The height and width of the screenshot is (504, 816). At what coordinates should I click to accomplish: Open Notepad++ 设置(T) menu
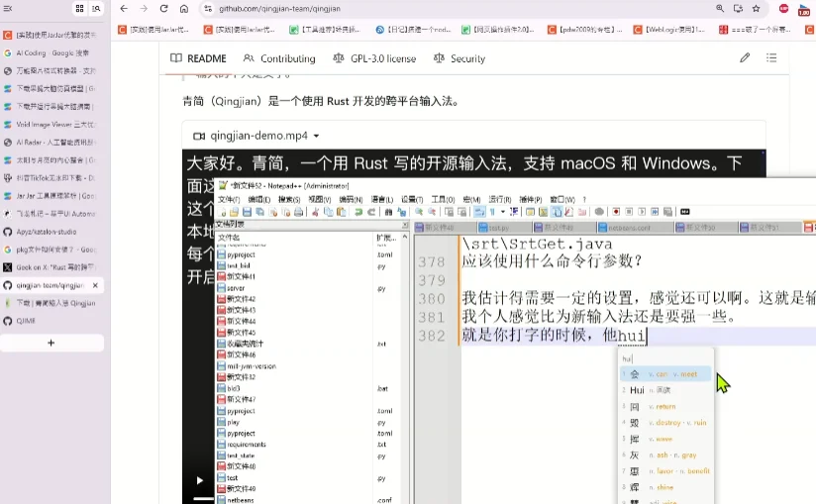(x=412, y=199)
